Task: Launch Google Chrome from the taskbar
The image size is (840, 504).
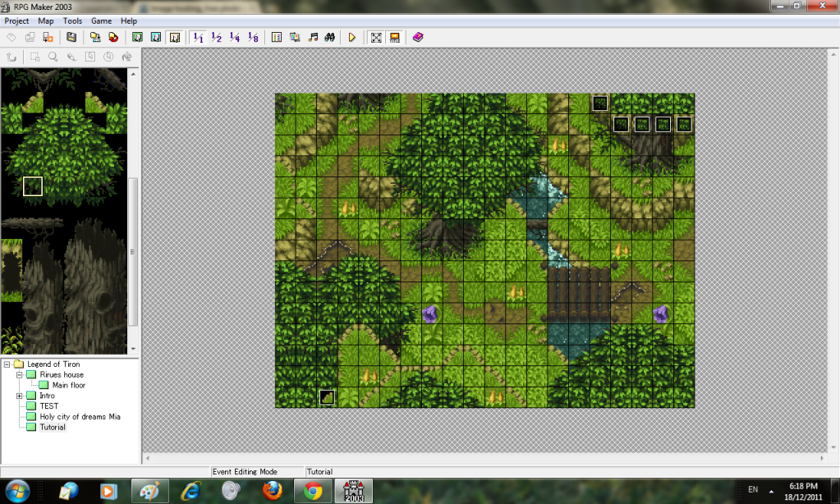Action: click(313, 491)
